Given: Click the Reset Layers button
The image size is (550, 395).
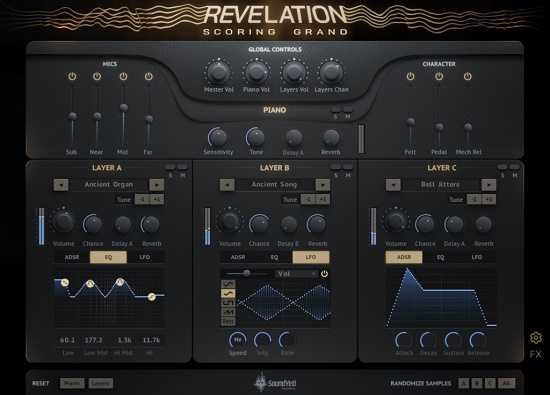Looking at the screenshot, I should coord(101,383).
